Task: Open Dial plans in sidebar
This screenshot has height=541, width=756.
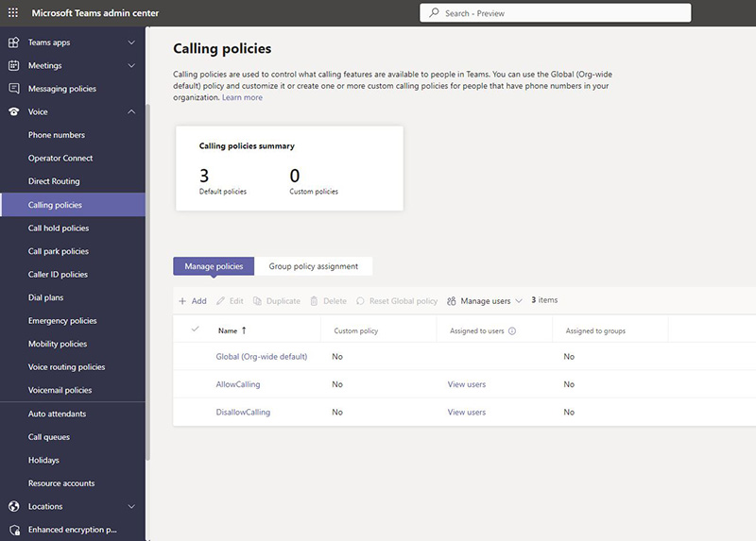Action: 45,297
